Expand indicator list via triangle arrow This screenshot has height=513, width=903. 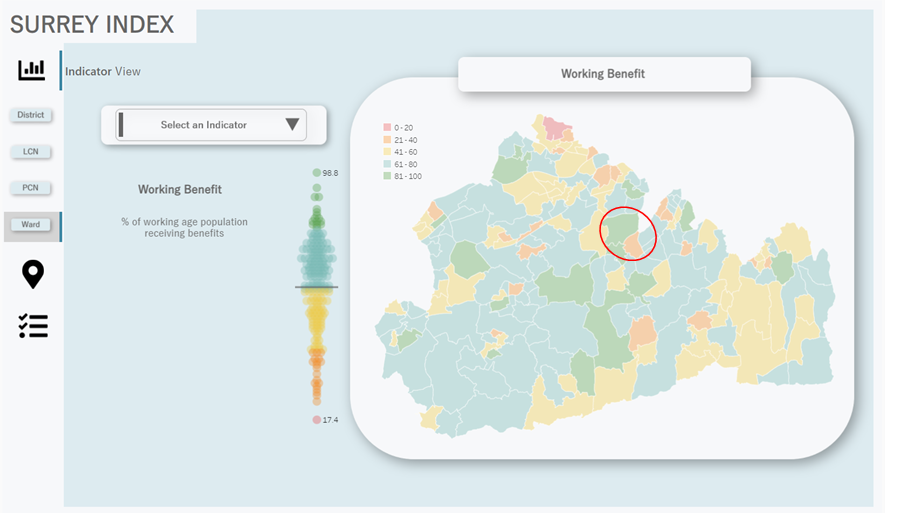[x=292, y=124]
